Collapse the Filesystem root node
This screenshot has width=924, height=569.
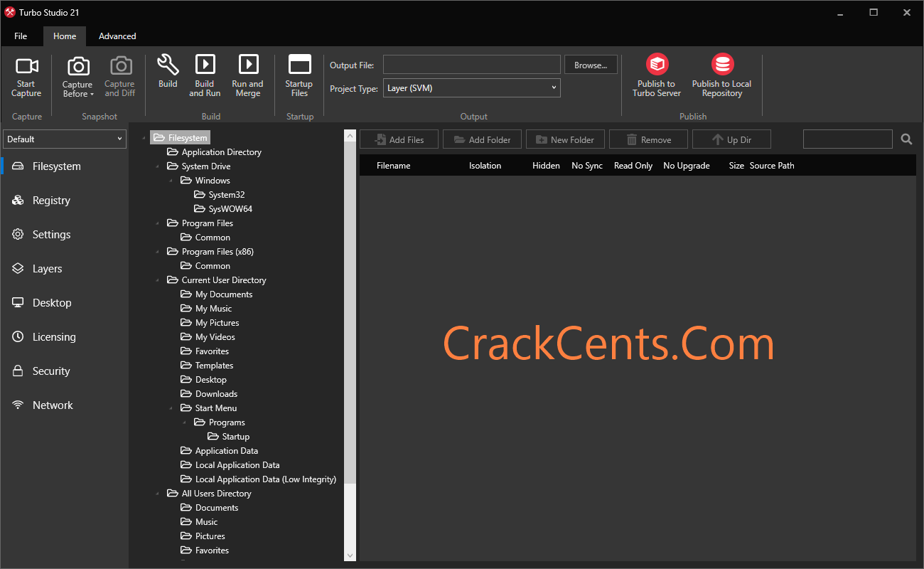pos(144,138)
